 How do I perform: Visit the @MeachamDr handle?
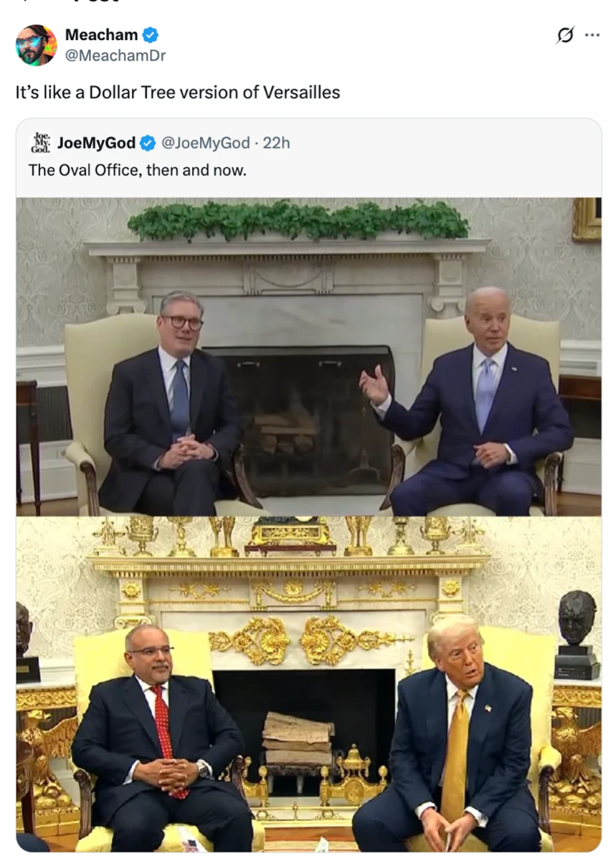pos(115,55)
